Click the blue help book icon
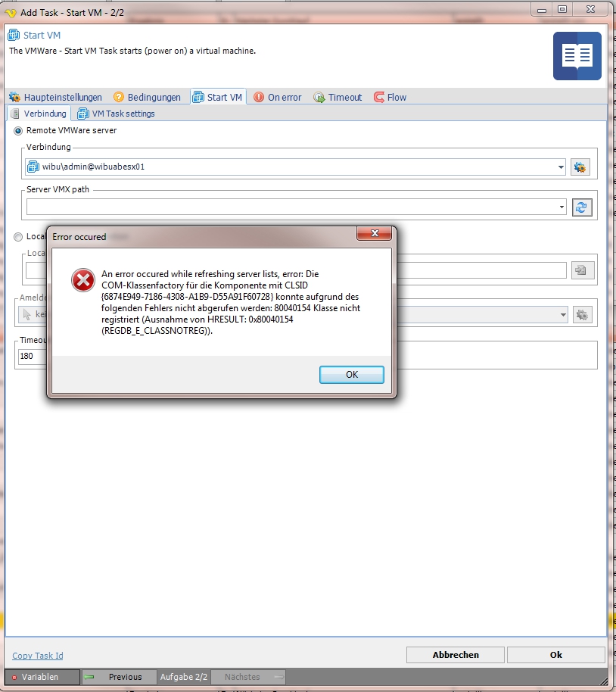Screen dimensions: 616x692 (x=577, y=56)
